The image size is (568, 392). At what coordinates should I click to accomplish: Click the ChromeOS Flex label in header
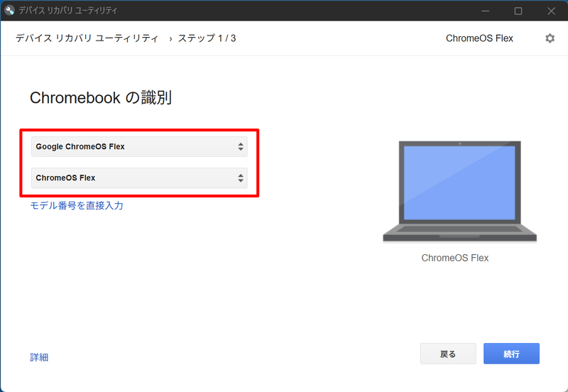479,38
